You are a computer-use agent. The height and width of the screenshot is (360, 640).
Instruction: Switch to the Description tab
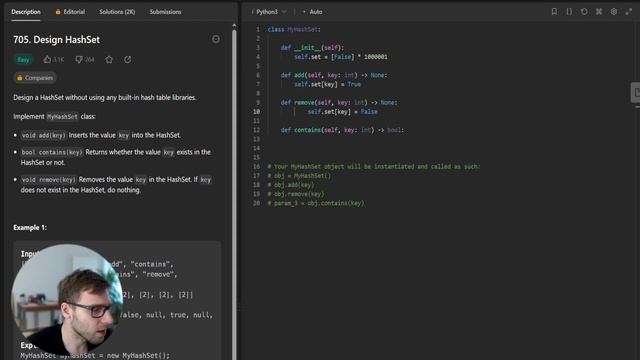point(26,12)
